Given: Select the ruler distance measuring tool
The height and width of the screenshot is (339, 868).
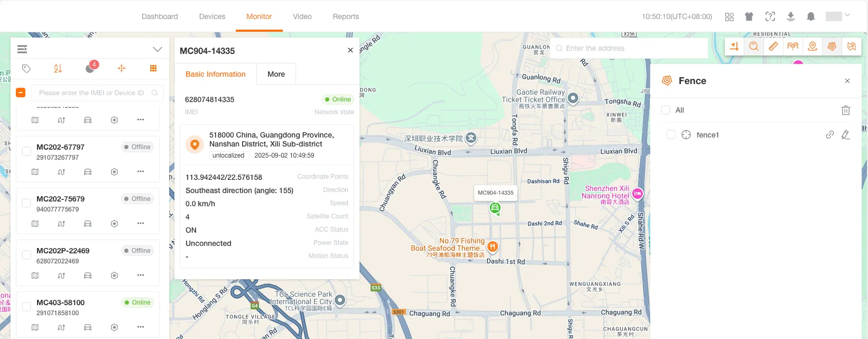Looking at the screenshot, I should pos(773,47).
